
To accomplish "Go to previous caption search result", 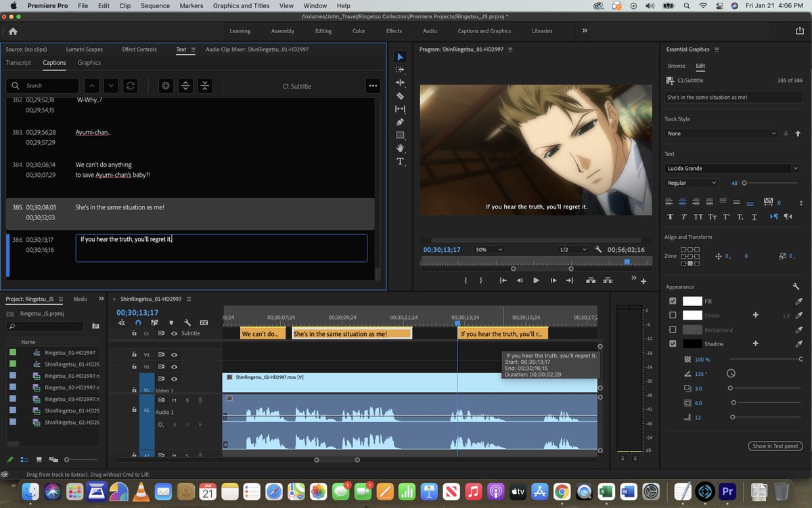I will point(92,86).
